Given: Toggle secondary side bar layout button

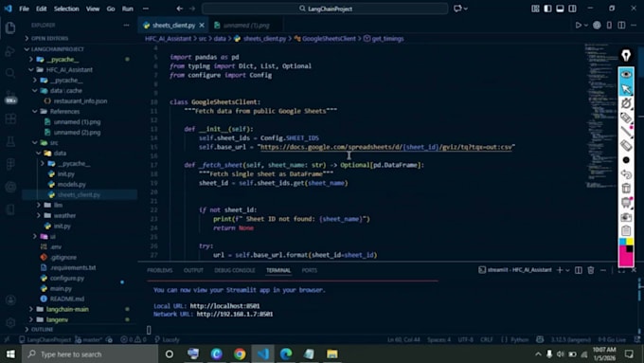Looking at the screenshot, I should coord(572,9).
